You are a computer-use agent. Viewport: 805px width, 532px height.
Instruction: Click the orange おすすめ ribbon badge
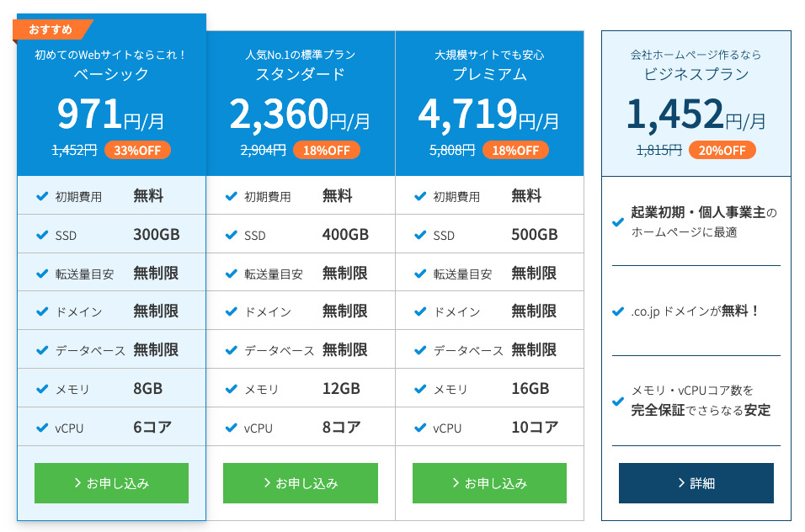pos(51,30)
